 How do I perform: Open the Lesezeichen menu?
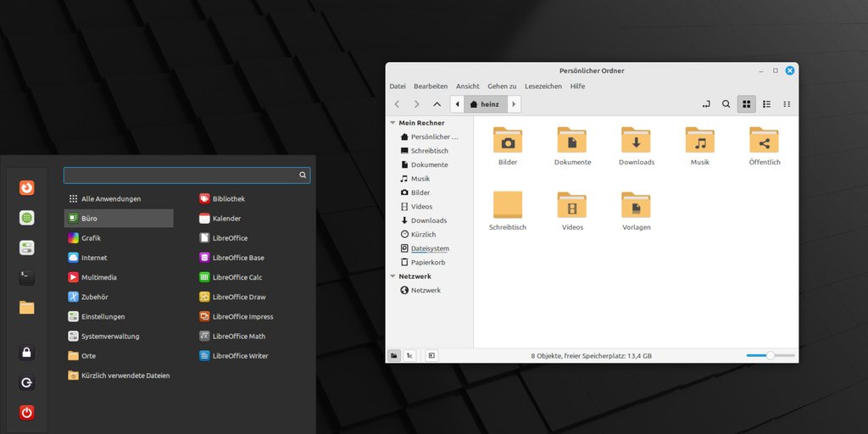click(x=542, y=86)
